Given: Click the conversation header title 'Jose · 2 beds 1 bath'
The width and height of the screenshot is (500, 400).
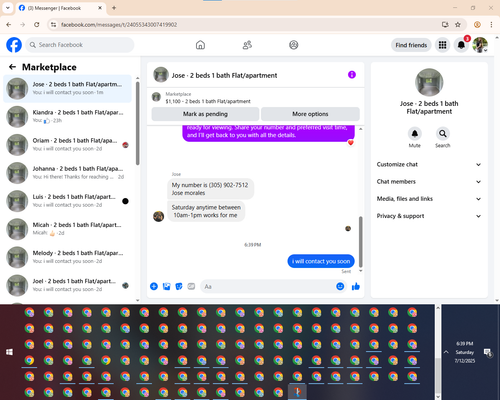Looking at the screenshot, I should click(x=224, y=75).
